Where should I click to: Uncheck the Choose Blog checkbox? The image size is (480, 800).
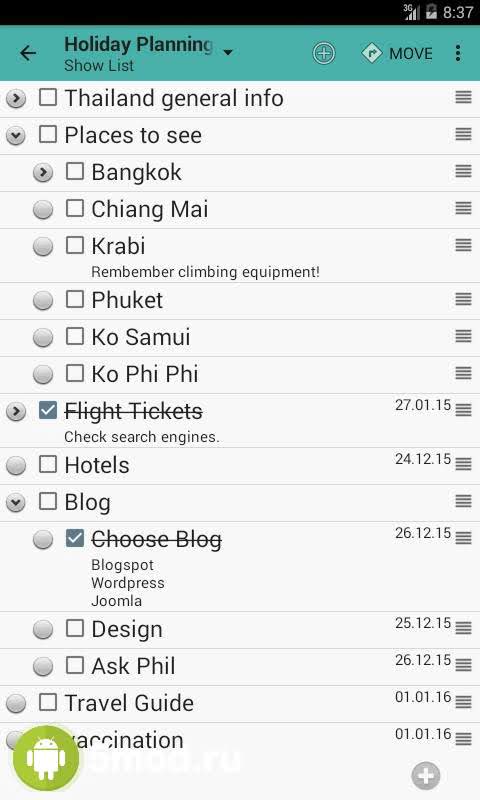(x=74, y=538)
